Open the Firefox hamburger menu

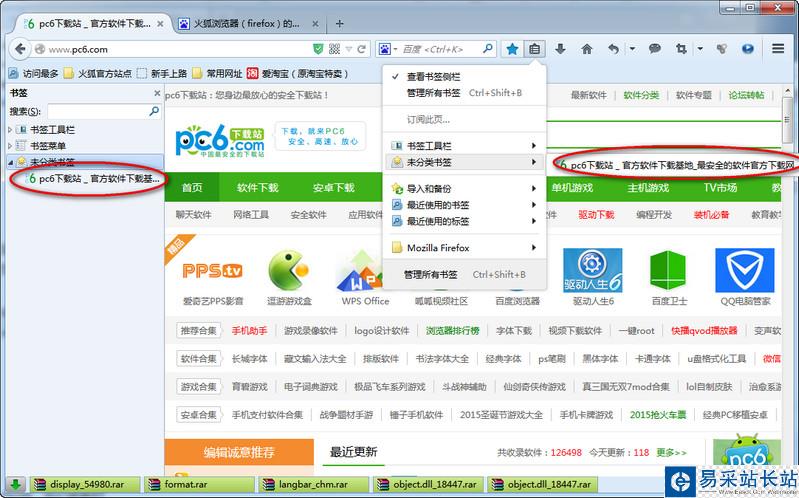778,48
